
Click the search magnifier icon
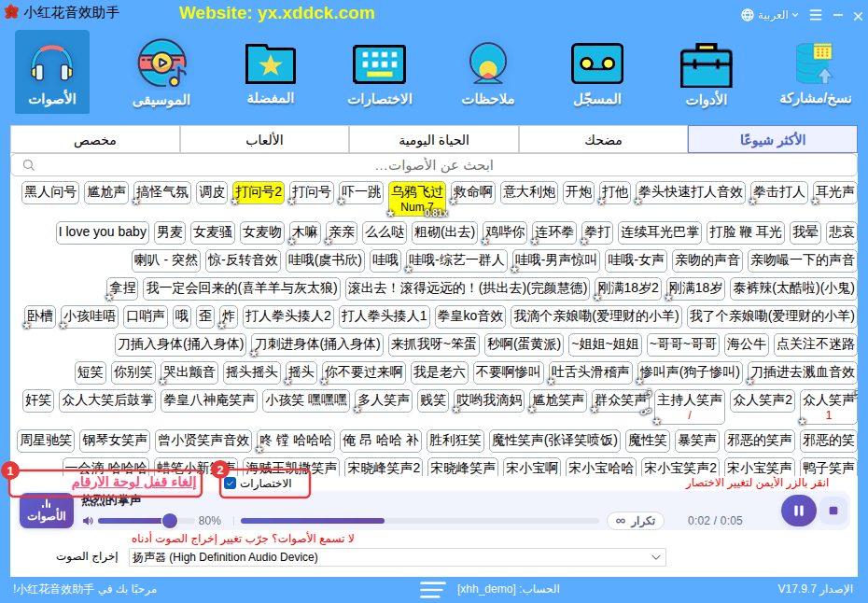click(29, 165)
